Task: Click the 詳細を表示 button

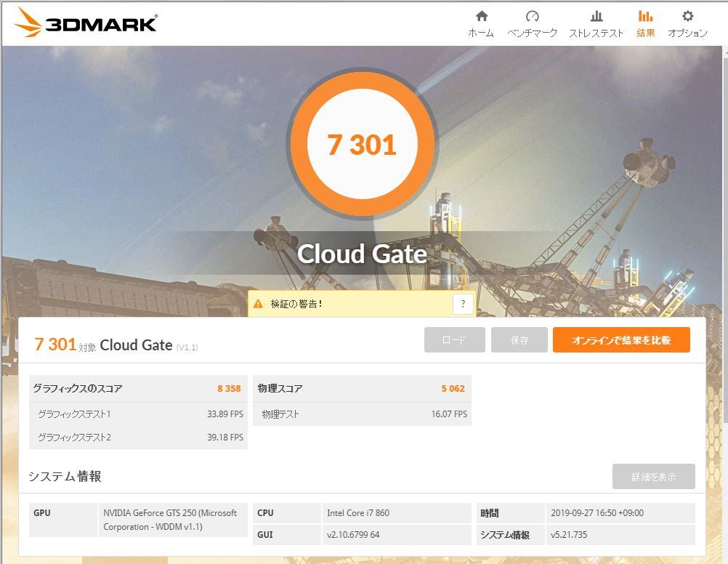Action: pos(654,477)
